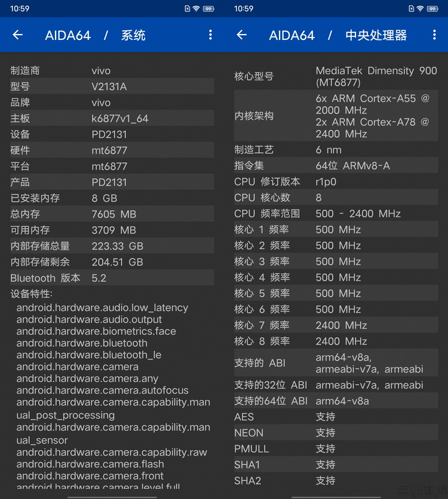
Task: Tap android.hardware.audio.output entry
Action: [x=89, y=319]
